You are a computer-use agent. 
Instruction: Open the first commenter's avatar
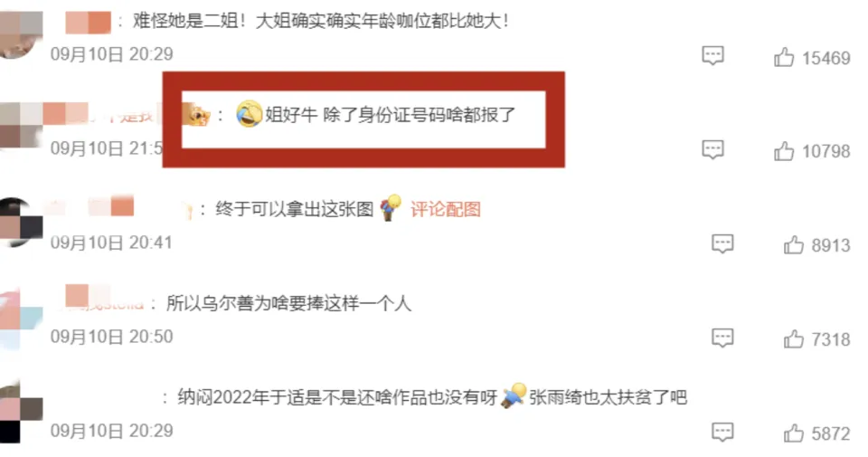pyautogui.click(x=21, y=34)
